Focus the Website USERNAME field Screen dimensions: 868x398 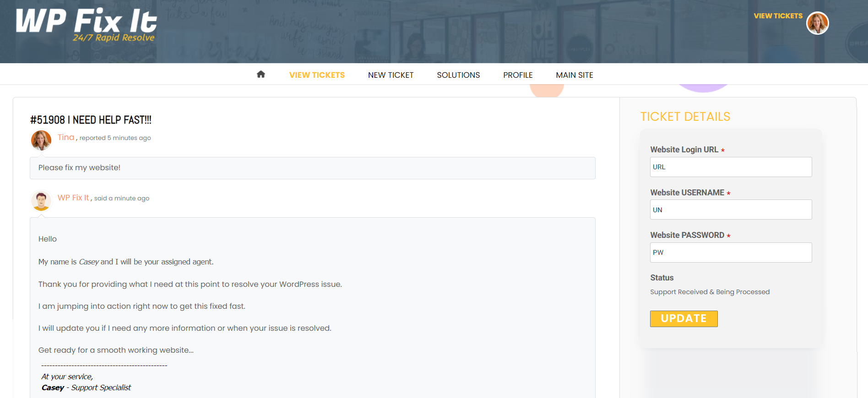click(731, 210)
